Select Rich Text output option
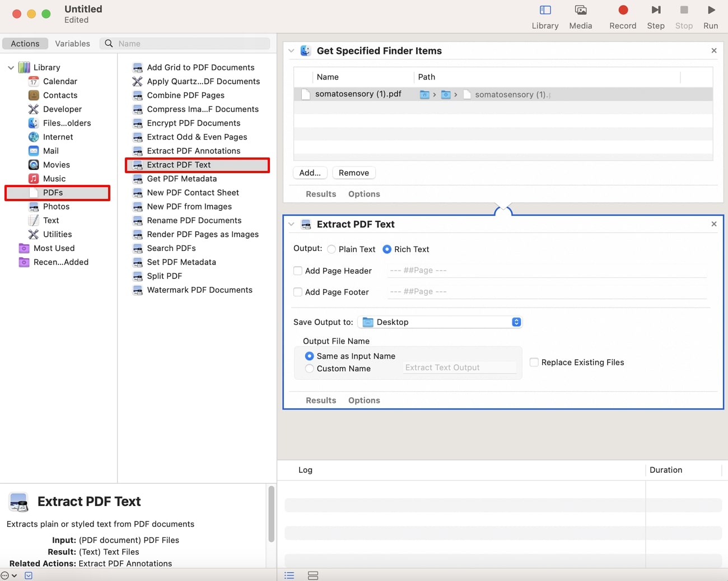Image resolution: width=728 pixels, height=581 pixels. coord(387,249)
